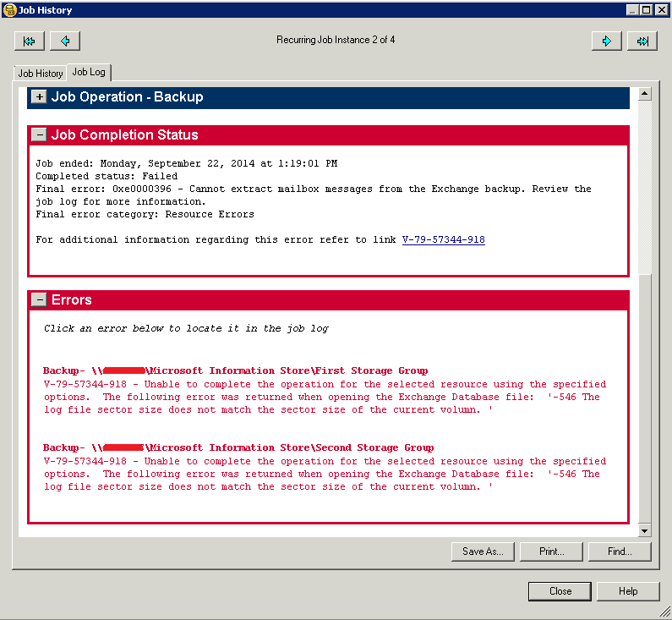Click the Save As... button
Viewport: 672px width, 620px height.
coord(483,551)
